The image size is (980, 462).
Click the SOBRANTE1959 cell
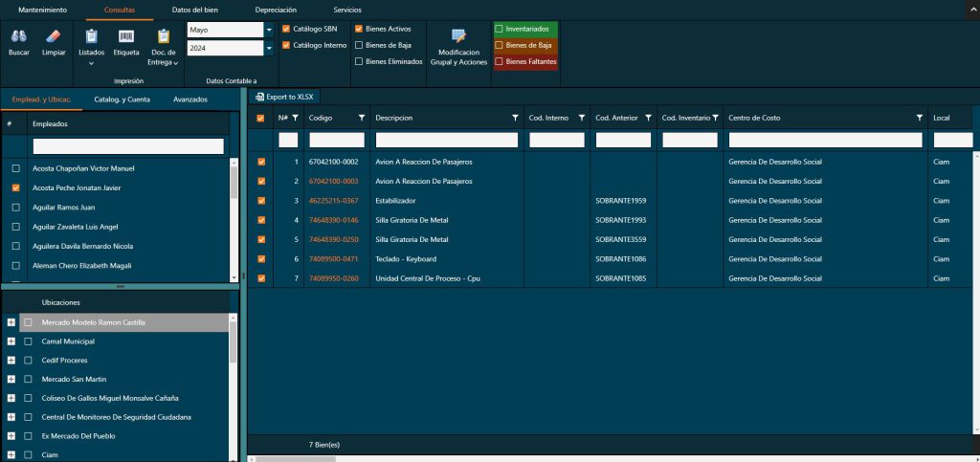click(x=620, y=201)
